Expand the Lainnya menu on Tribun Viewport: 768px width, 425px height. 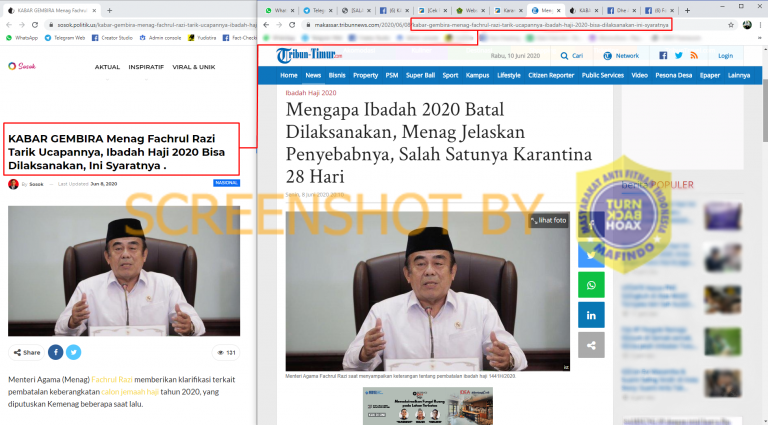(x=739, y=75)
